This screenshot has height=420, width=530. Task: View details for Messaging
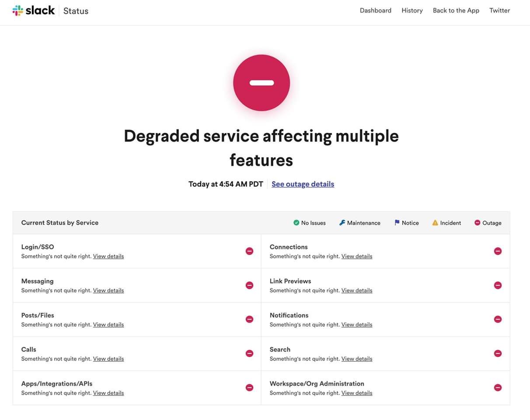tap(108, 290)
